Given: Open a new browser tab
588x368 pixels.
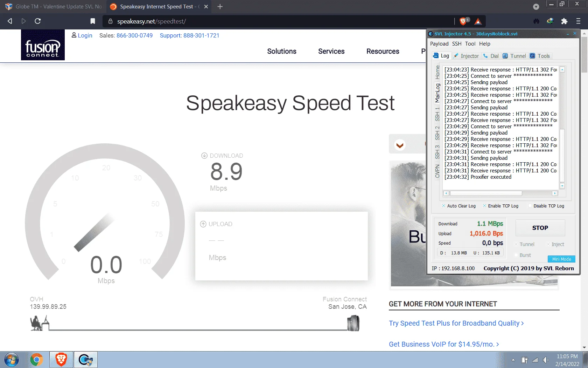Looking at the screenshot, I should pos(220,7).
